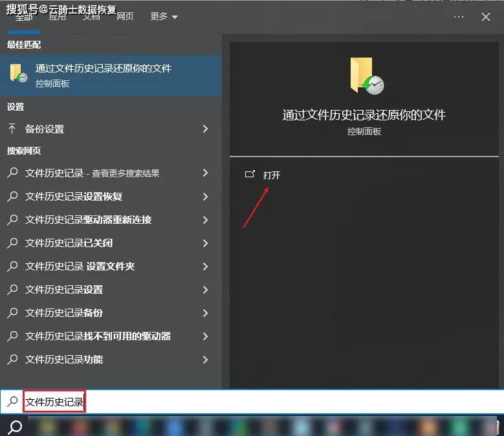504x436 pixels.
Task: Expand chevron for 文件历史记录 设置文件夹
Action: 206,267
